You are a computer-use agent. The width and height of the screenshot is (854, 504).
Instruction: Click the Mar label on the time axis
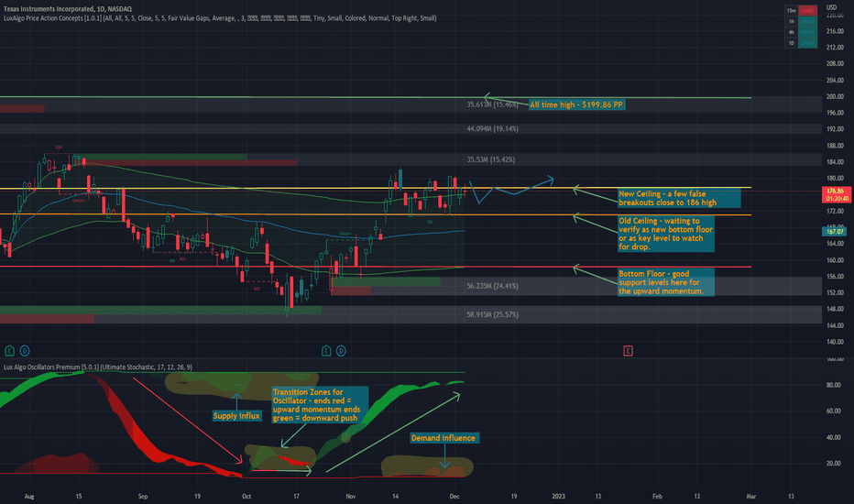point(751,497)
